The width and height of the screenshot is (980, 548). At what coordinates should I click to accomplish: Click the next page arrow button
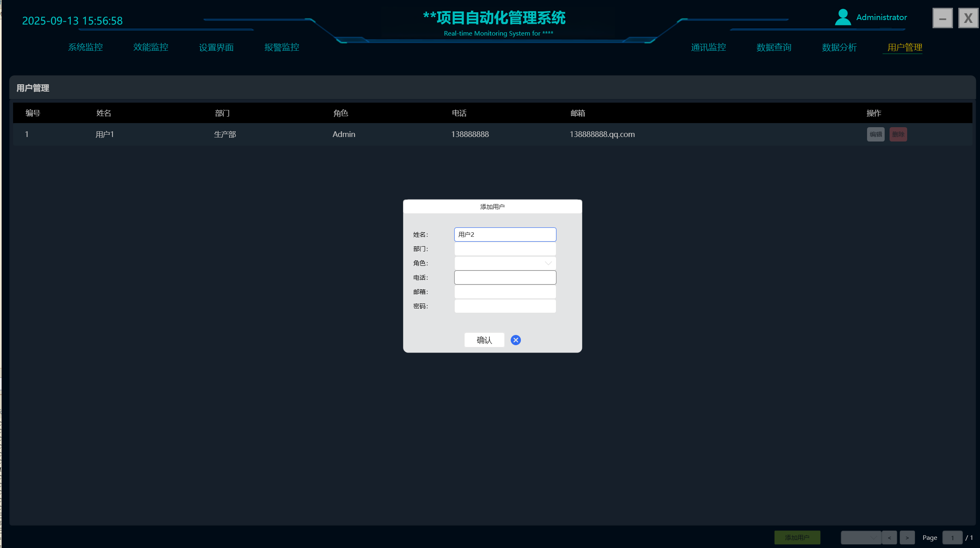tap(907, 537)
